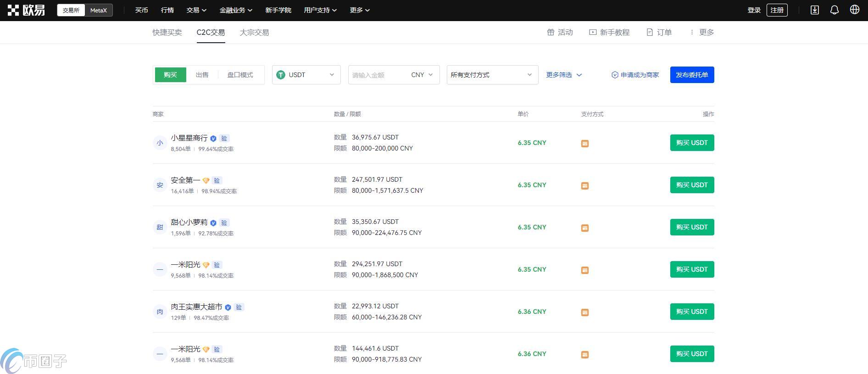Expand the top nav 更多 dropdown
Image resolution: width=868 pixels, height=374 pixels.
pyautogui.click(x=360, y=10)
